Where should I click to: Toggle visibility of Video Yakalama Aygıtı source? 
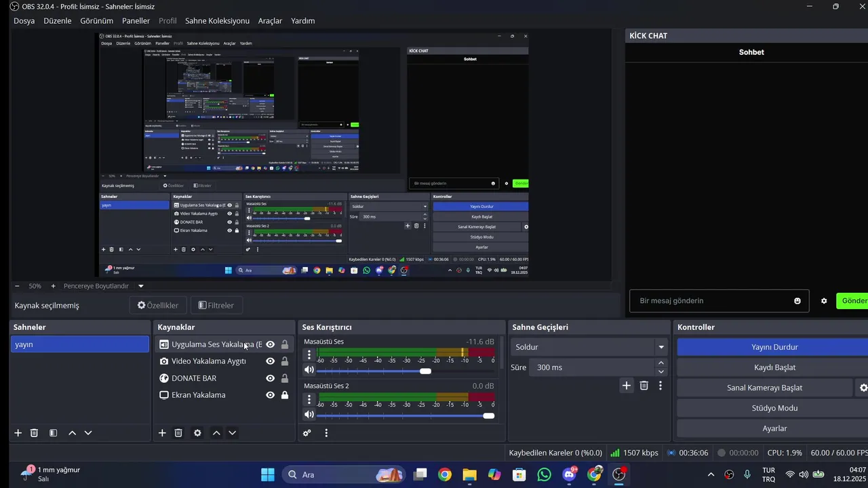(x=270, y=361)
